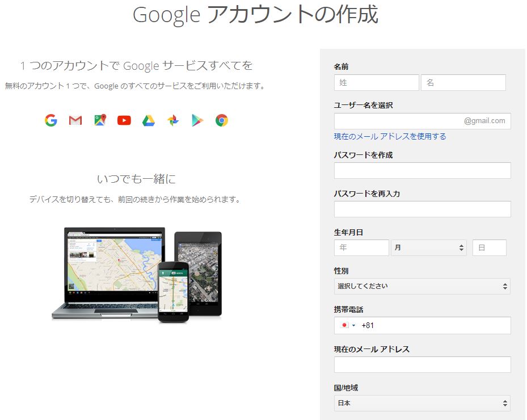Click the red YouTube play icon
This screenshot has height=420, width=527.
tap(124, 120)
